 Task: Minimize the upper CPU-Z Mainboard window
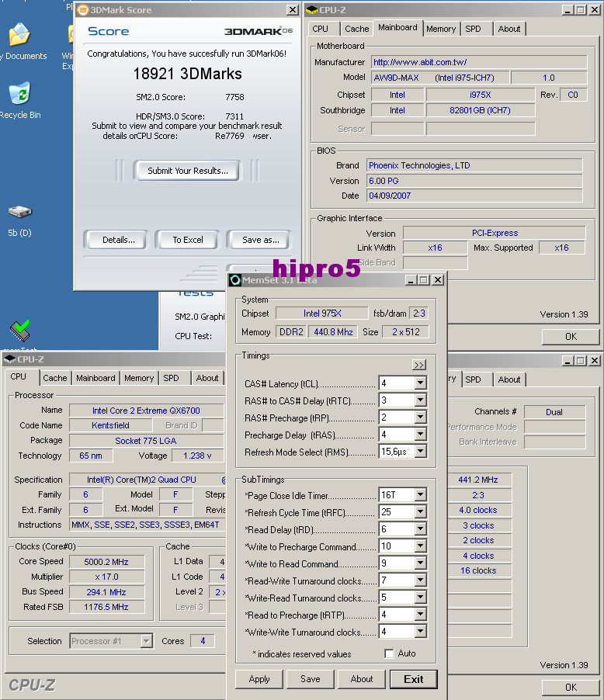tap(568, 10)
